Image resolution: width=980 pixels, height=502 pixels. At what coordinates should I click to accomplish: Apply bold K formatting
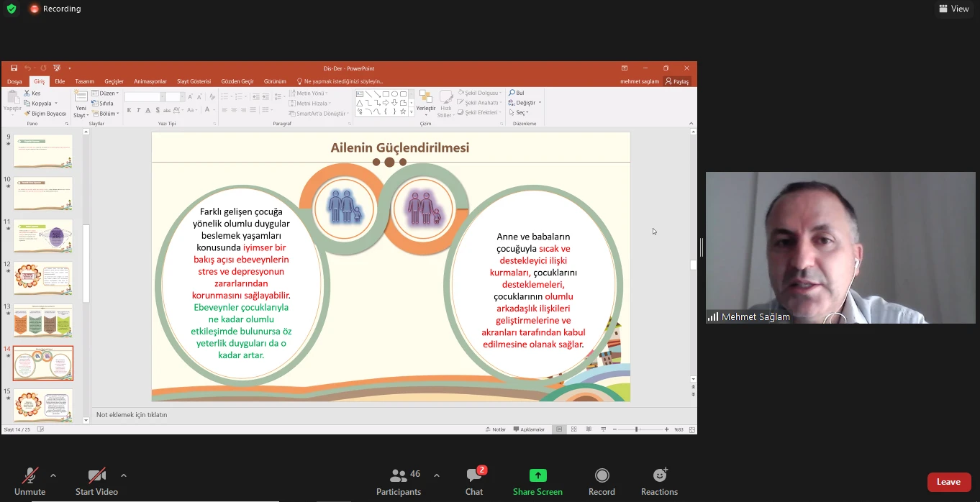click(x=130, y=110)
